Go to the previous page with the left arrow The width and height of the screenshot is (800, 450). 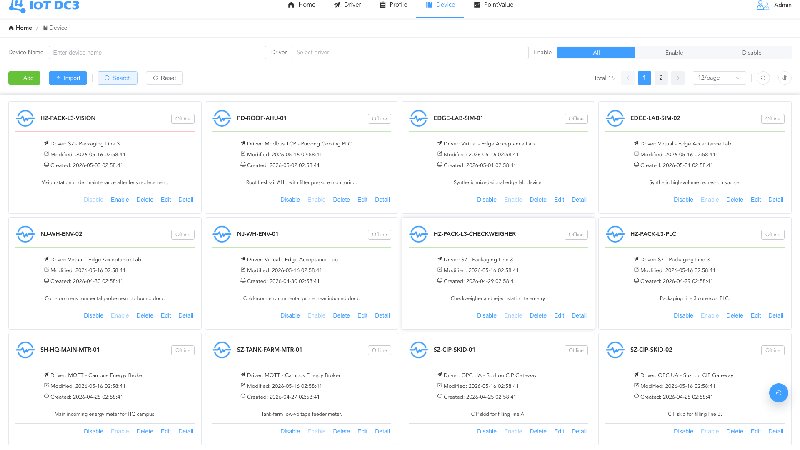(628, 78)
